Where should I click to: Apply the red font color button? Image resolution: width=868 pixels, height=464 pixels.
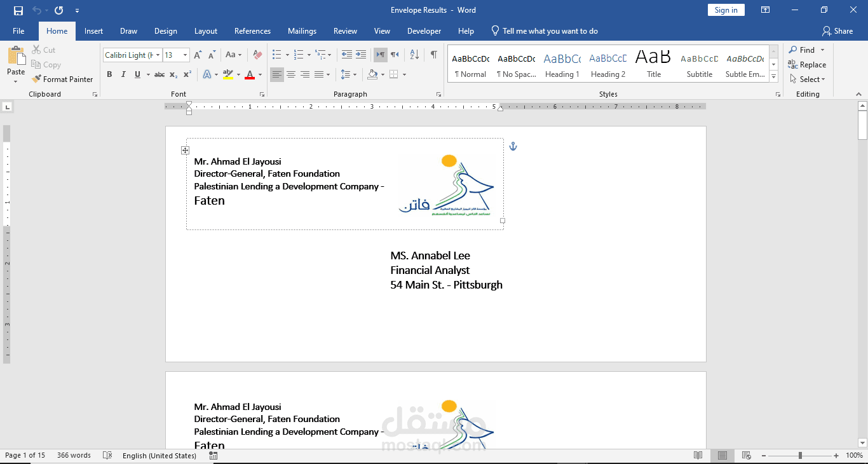pyautogui.click(x=249, y=74)
